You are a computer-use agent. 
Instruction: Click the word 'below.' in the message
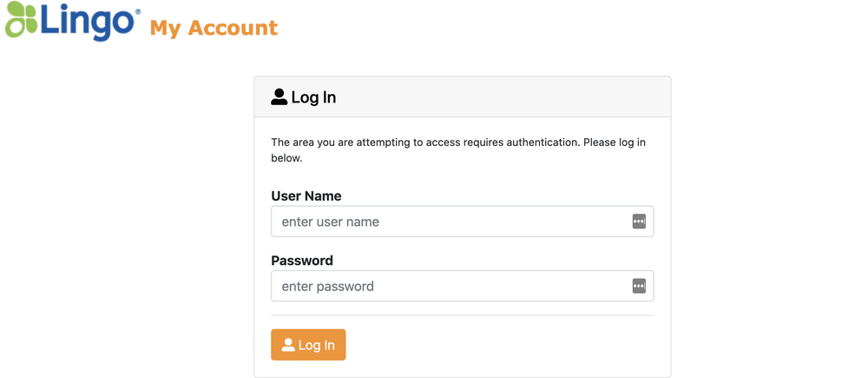pyautogui.click(x=286, y=158)
